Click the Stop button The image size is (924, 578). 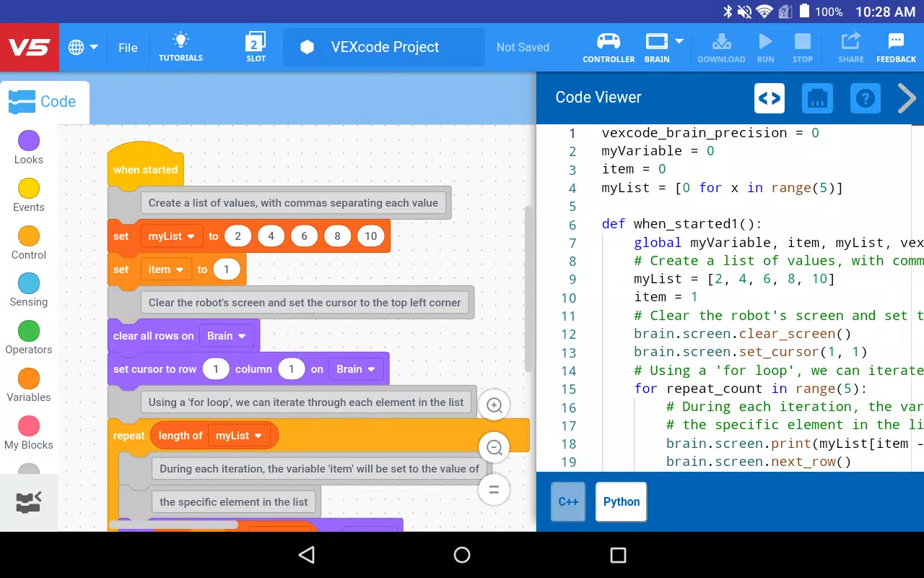pos(802,41)
